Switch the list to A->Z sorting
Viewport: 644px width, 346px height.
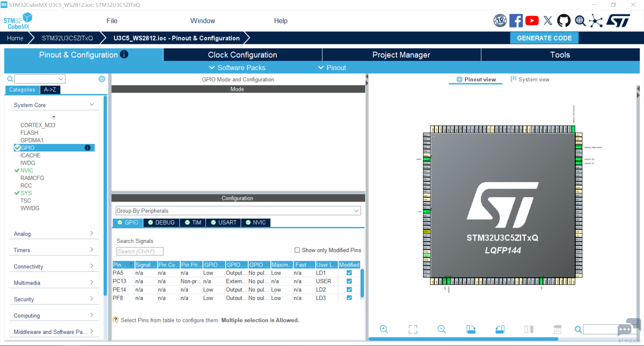50,90
